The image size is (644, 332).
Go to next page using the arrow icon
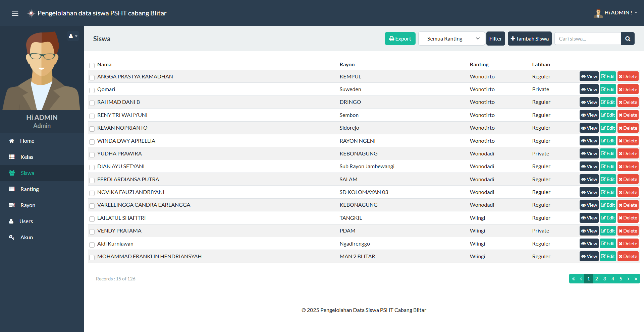click(628, 279)
